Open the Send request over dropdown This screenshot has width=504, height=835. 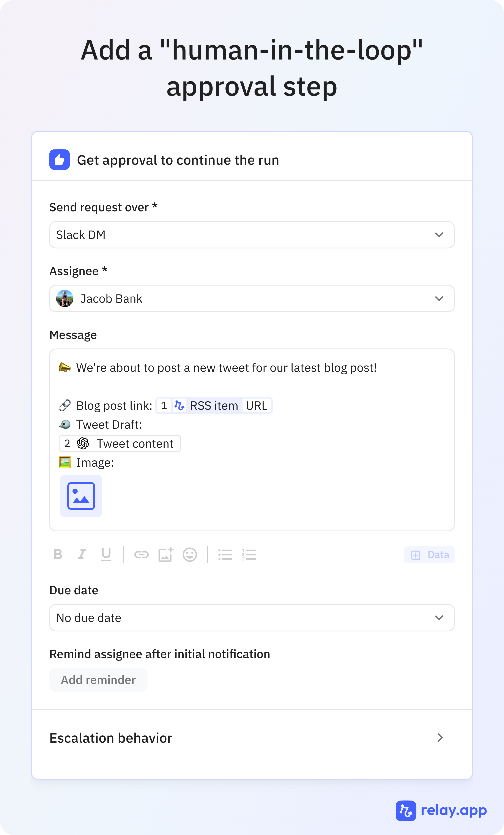click(252, 235)
